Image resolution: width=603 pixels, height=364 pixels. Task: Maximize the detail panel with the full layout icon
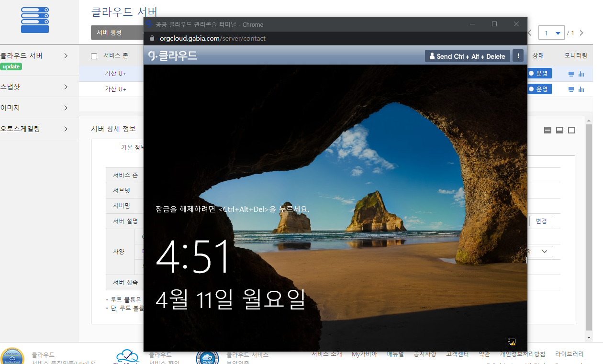coord(571,130)
